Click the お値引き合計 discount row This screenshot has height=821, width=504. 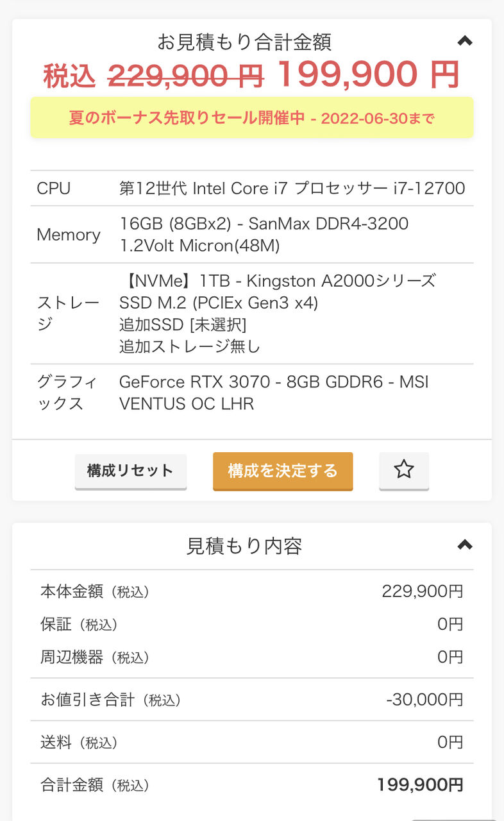[251, 700]
